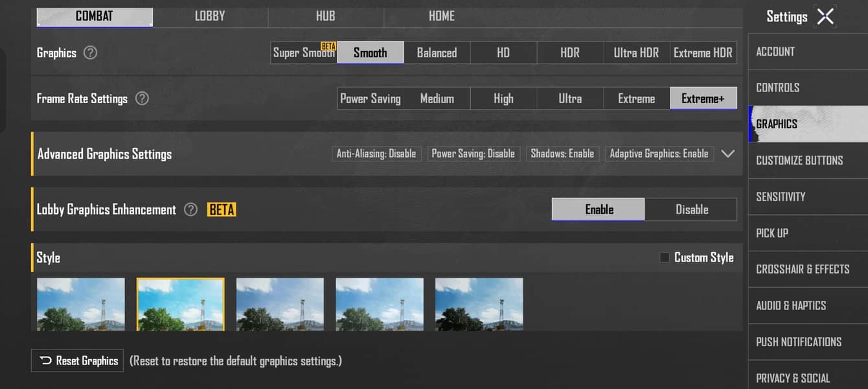
Task: Close the Settings screen
Action: point(825,16)
